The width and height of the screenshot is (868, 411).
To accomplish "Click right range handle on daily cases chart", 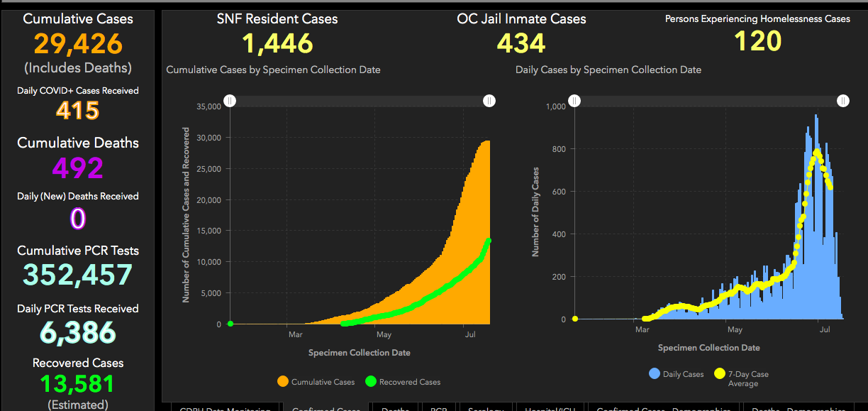I will [842, 101].
